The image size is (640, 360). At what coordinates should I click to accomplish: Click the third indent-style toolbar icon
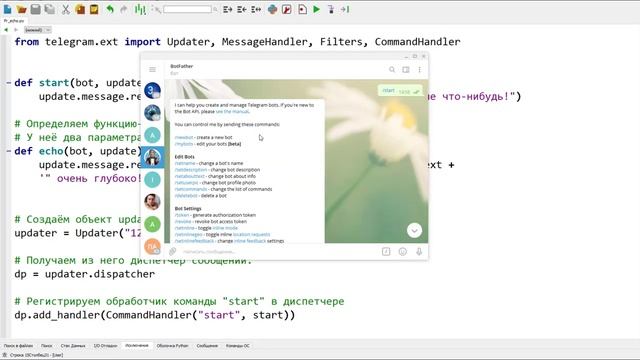coord(256,9)
